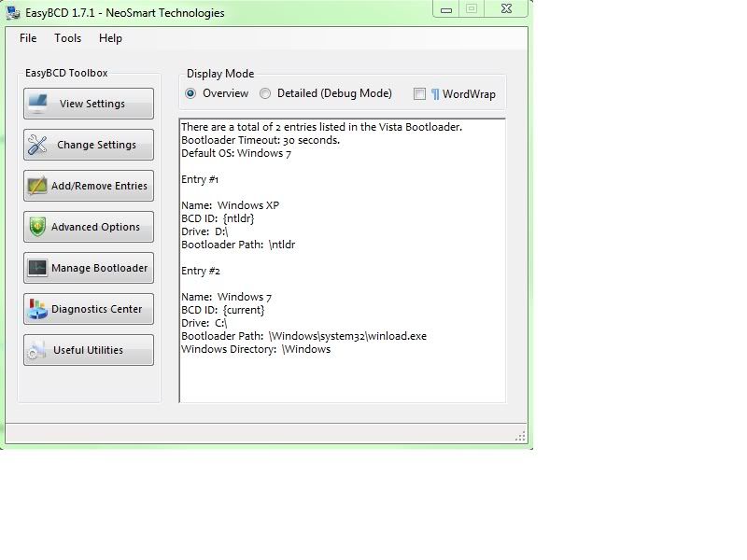Click the Diagnostics Center chart icon
747x560 pixels.
pos(38,309)
